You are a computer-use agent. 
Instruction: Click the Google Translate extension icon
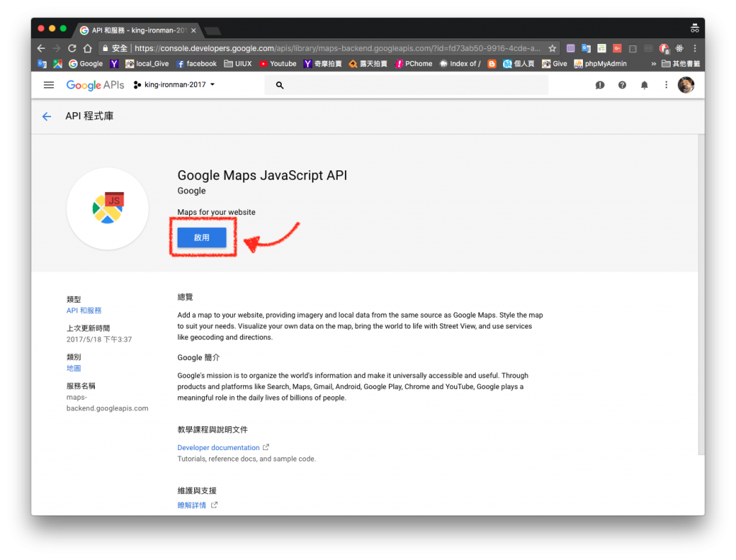586,48
